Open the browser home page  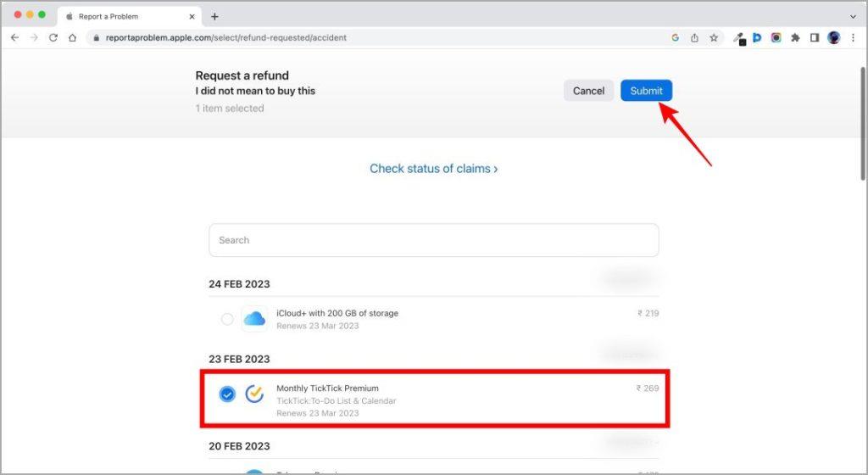(x=73, y=37)
